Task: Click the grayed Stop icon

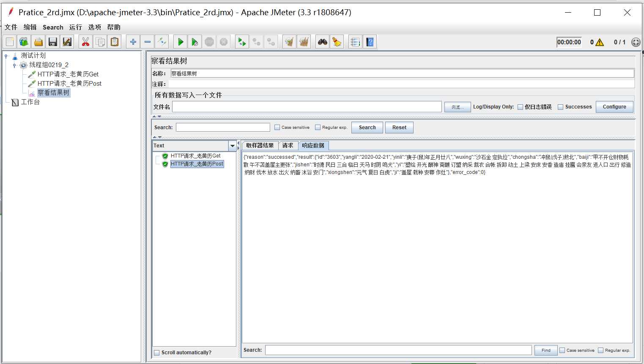Action: (209, 42)
